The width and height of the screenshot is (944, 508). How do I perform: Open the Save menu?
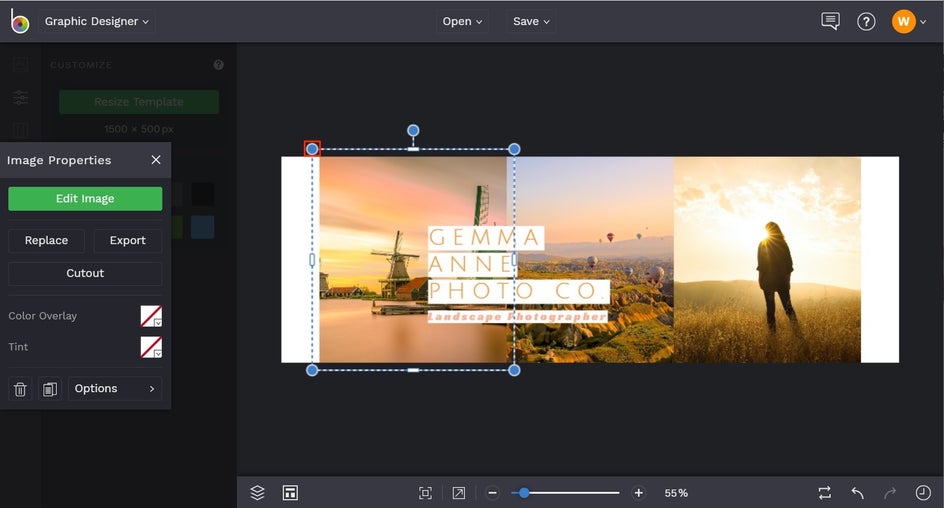531,21
